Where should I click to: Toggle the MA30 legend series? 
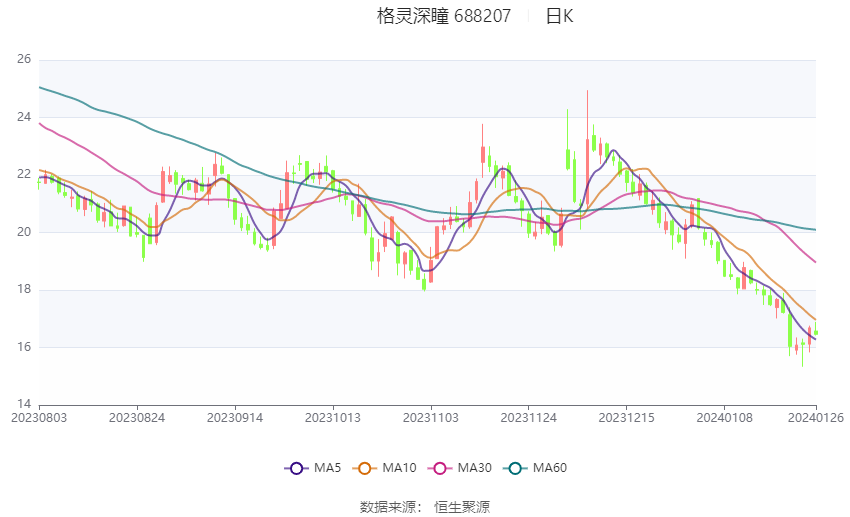click(460, 468)
